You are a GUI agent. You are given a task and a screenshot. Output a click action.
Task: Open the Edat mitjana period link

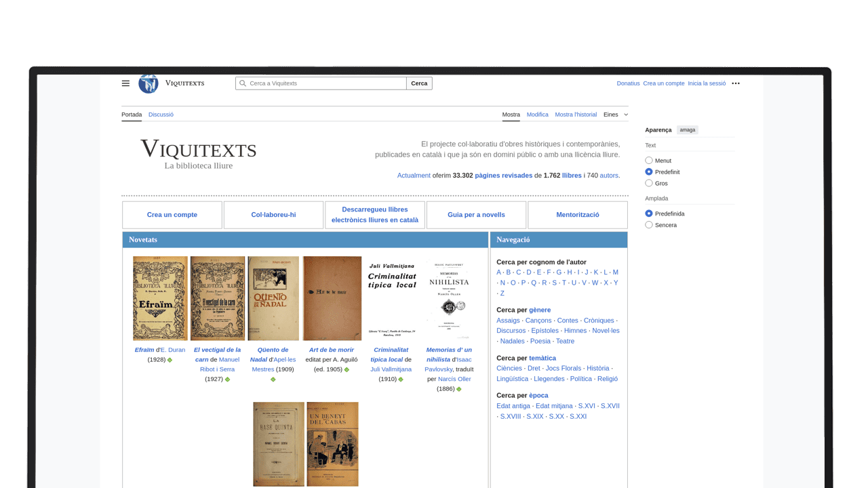[x=554, y=406]
